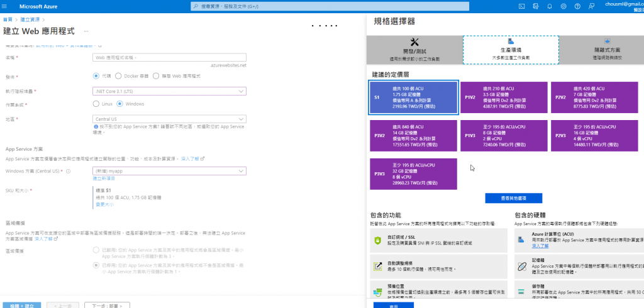Open 深入了解 link in 區域備援 section
Image resolution: width=644 pixels, height=308 pixels.
[x=43, y=238]
